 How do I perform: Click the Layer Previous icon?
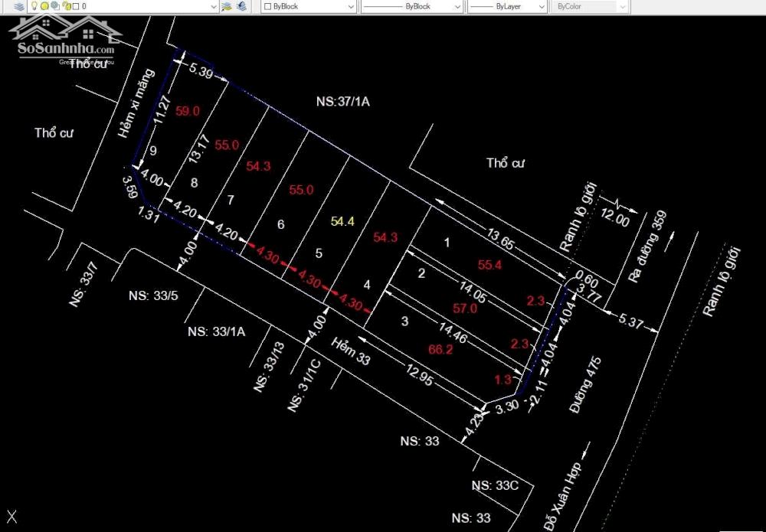coord(242,6)
